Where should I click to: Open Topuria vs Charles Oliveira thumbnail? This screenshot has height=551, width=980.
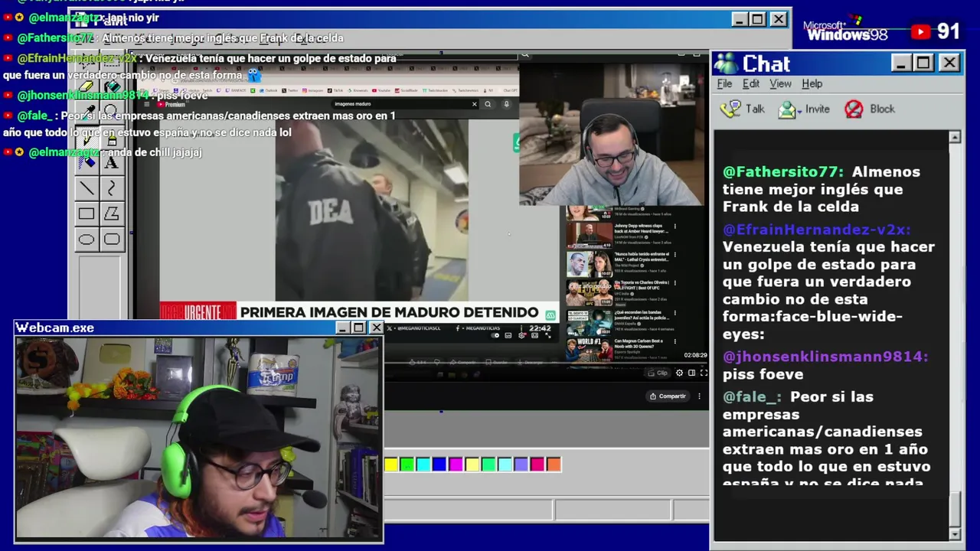589,293
